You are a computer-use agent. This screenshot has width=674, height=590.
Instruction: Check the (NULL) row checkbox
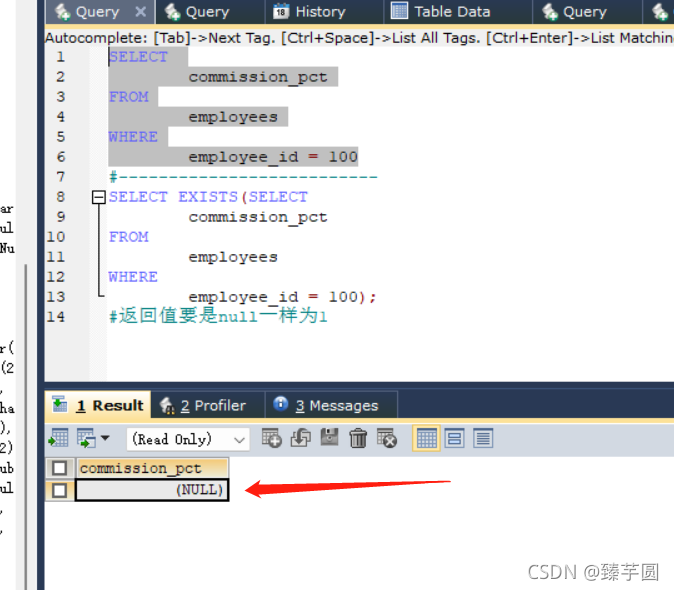tap(59, 490)
